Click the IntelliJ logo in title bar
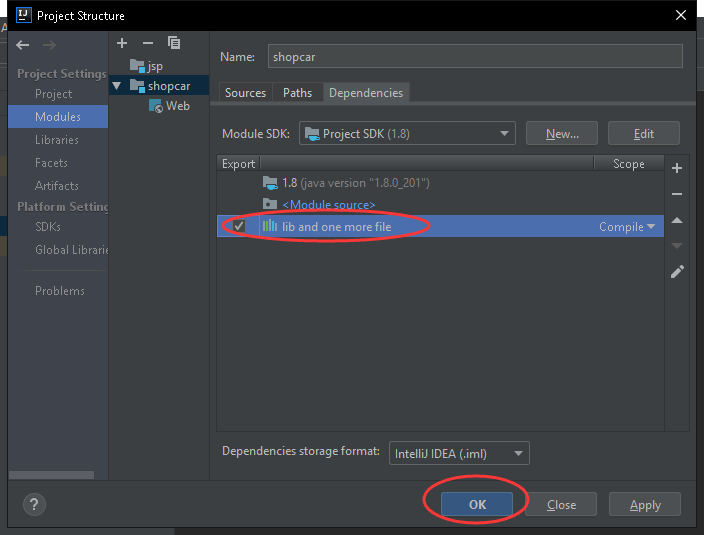The image size is (704, 535). coord(24,15)
